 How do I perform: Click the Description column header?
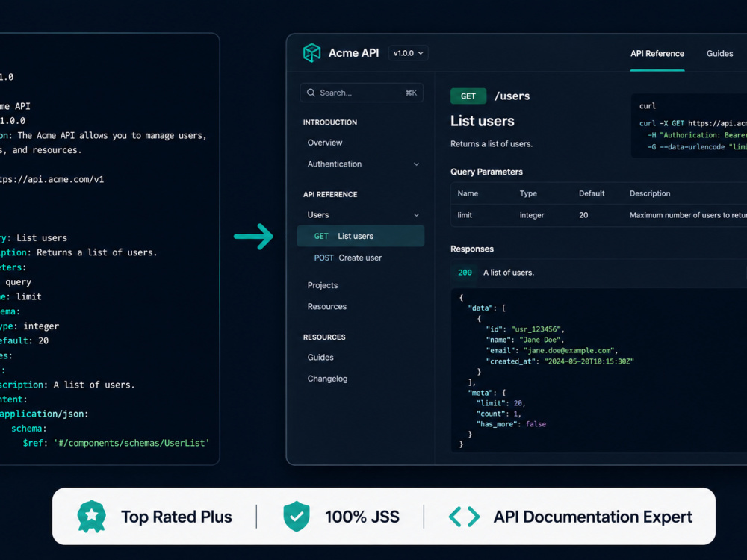pyautogui.click(x=650, y=193)
